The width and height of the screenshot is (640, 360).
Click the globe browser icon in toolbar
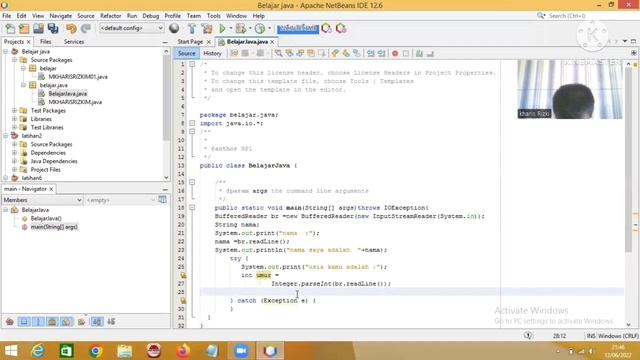tap(174, 28)
